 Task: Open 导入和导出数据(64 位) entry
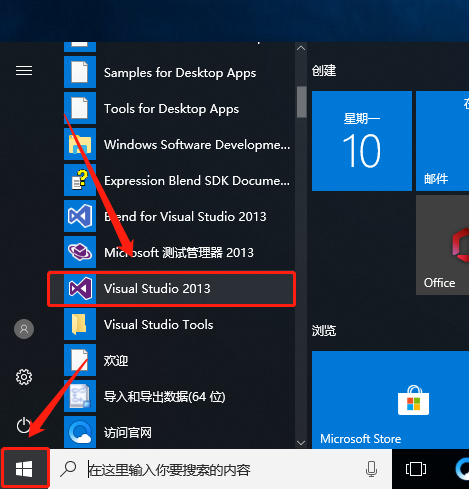(x=179, y=396)
